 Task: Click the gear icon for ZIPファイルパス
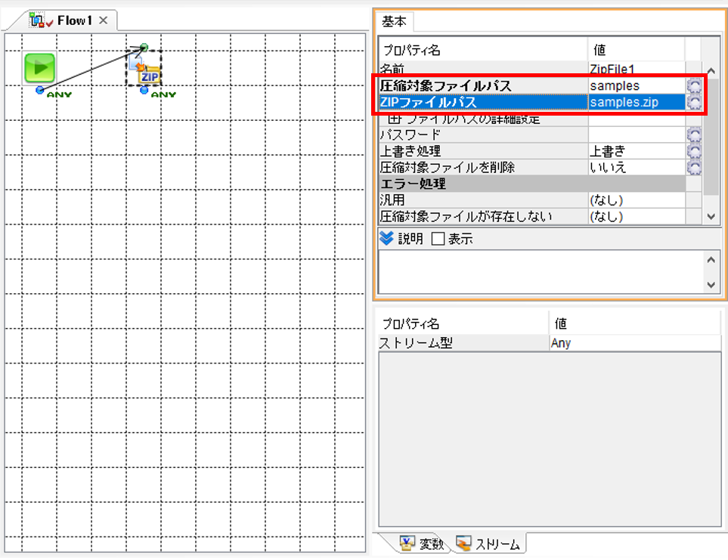click(695, 102)
